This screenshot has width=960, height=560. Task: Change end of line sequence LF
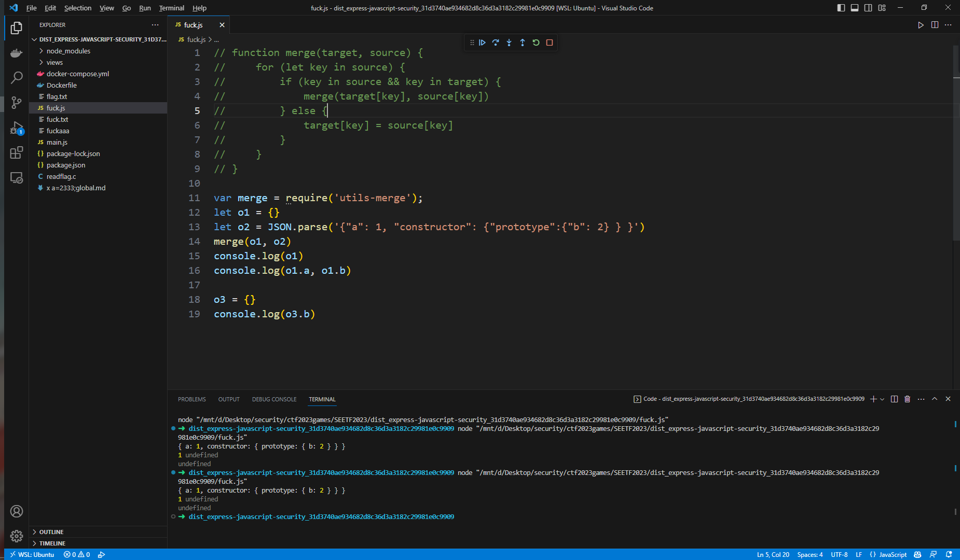coord(859,554)
